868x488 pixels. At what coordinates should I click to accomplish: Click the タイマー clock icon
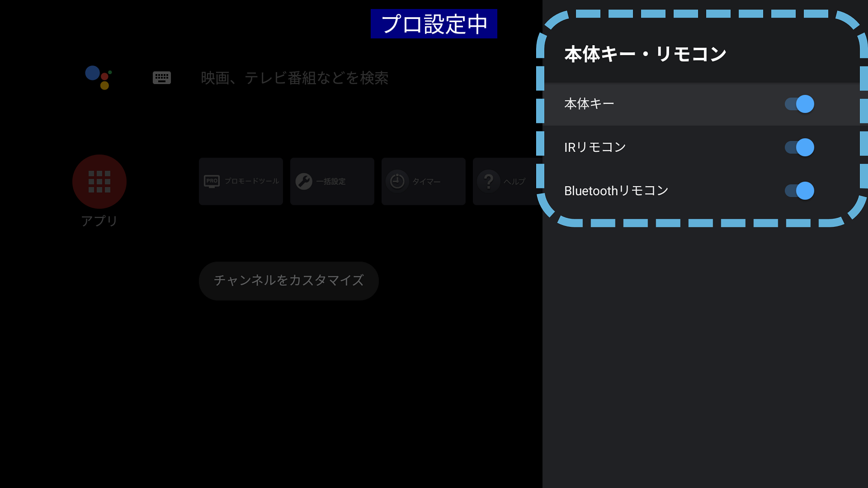pyautogui.click(x=397, y=181)
